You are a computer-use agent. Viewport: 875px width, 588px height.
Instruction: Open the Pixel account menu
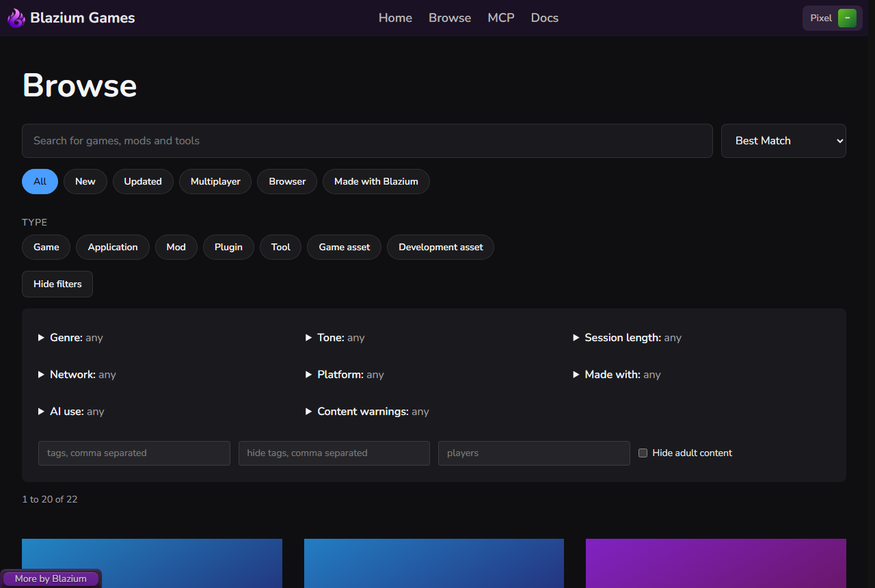(x=832, y=18)
